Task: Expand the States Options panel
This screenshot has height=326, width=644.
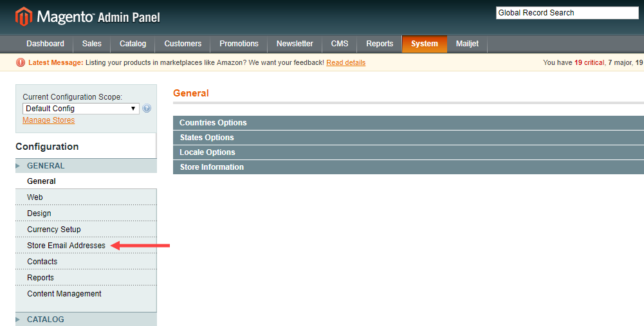Action: click(x=409, y=138)
